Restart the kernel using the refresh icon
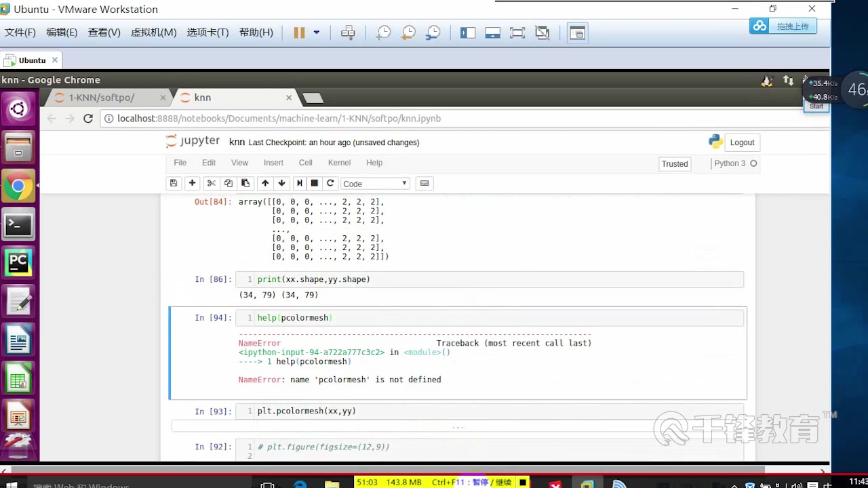Screen dimensions: 868x488 pos(330,183)
